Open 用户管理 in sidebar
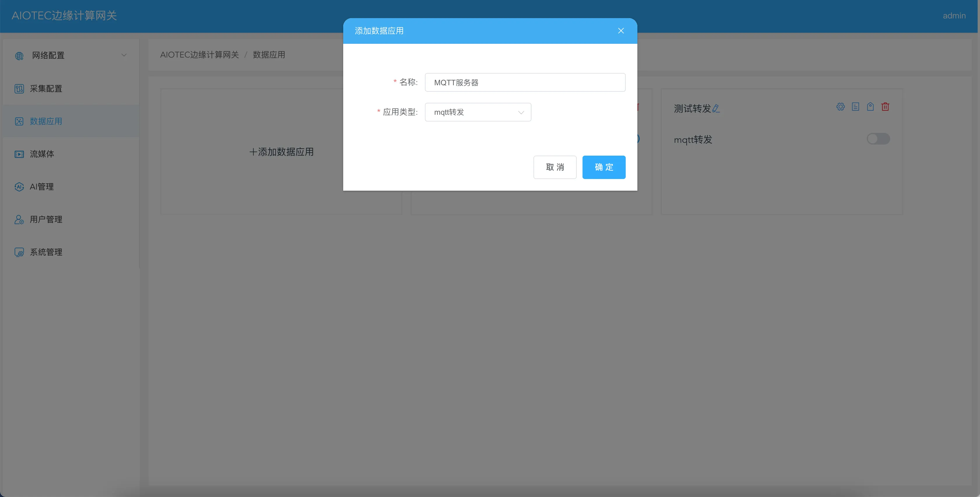The width and height of the screenshot is (980, 497). click(46, 220)
